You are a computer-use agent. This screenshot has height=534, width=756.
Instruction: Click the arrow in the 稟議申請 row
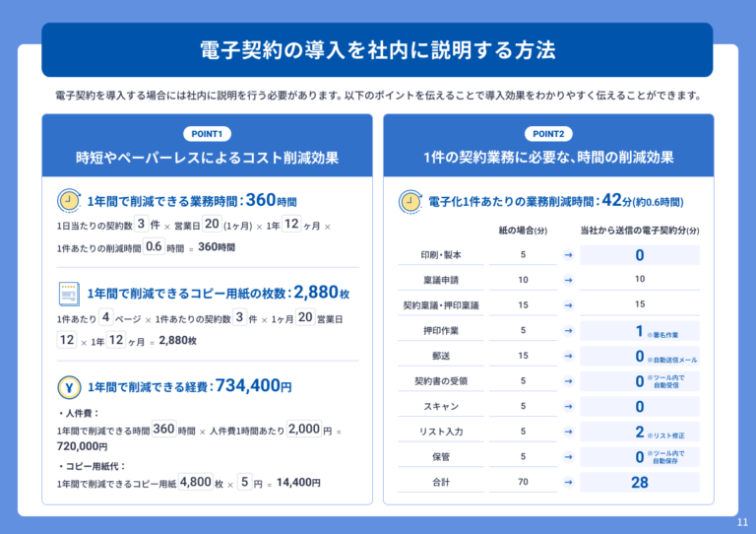click(568, 280)
